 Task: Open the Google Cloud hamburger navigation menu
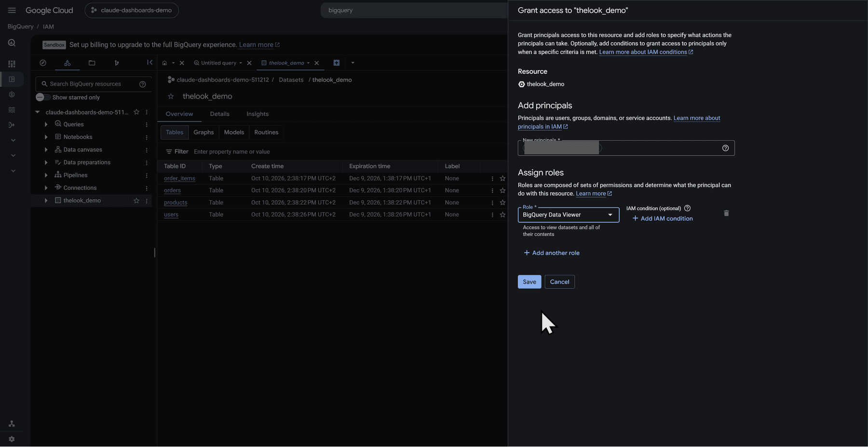coord(12,10)
